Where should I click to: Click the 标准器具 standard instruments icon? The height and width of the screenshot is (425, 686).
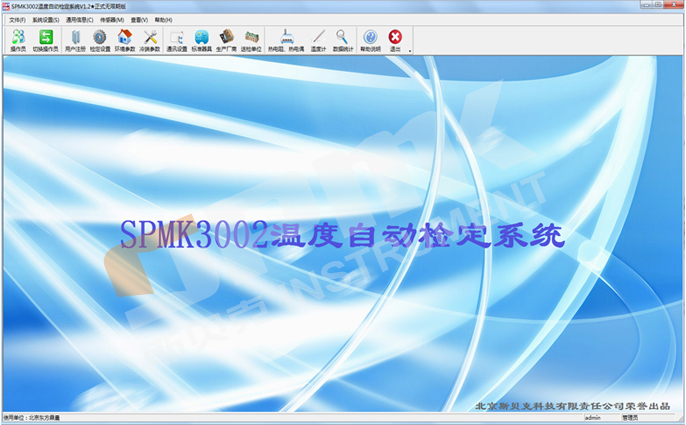202,39
